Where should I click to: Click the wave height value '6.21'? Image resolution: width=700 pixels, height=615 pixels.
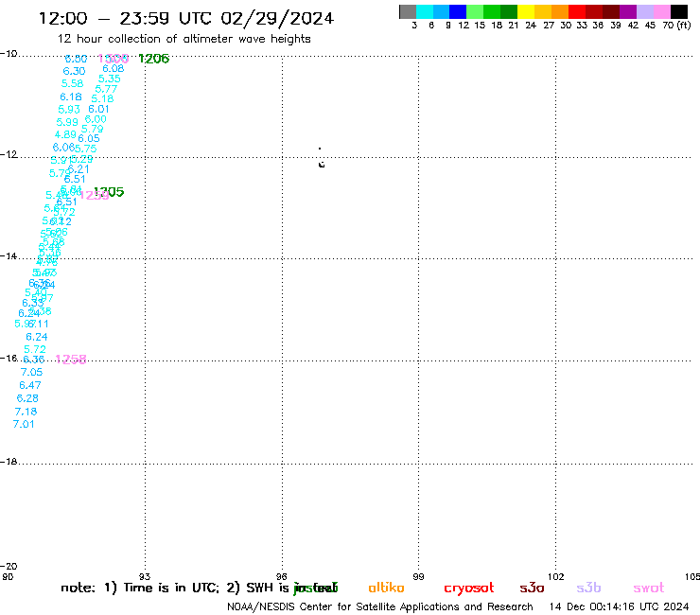[79, 169]
